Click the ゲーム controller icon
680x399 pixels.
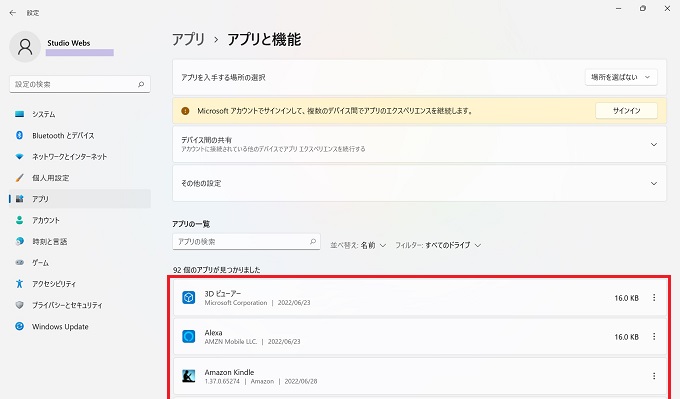(20, 263)
